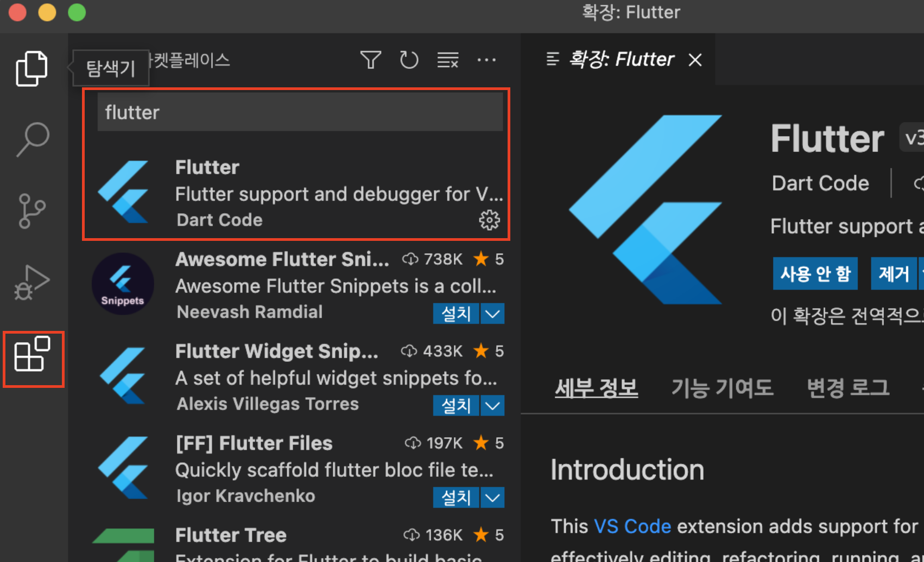Select the Search icon in the activity bar
924x562 pixels.
coord(31,139)
